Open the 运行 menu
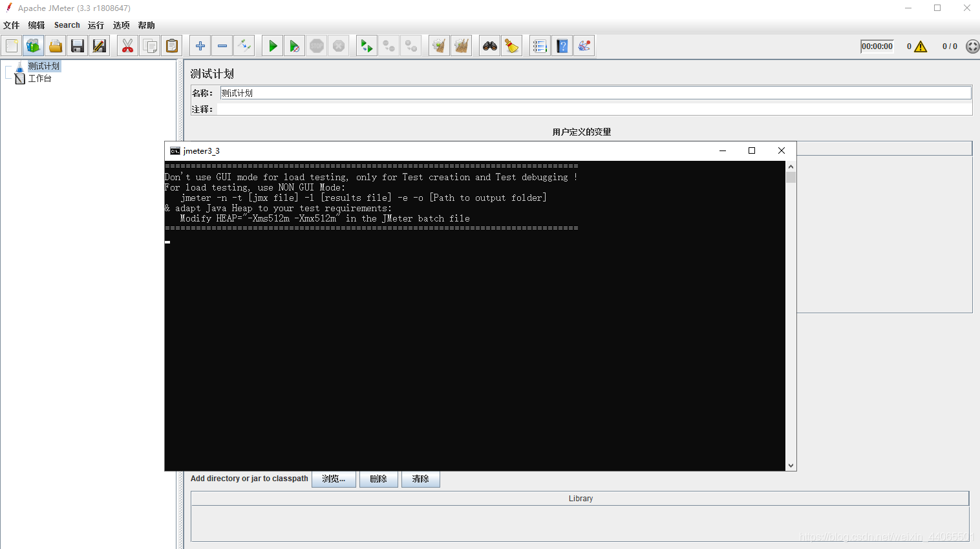Image resolution: width=980 pixels, height=549 pixels. 96,25
